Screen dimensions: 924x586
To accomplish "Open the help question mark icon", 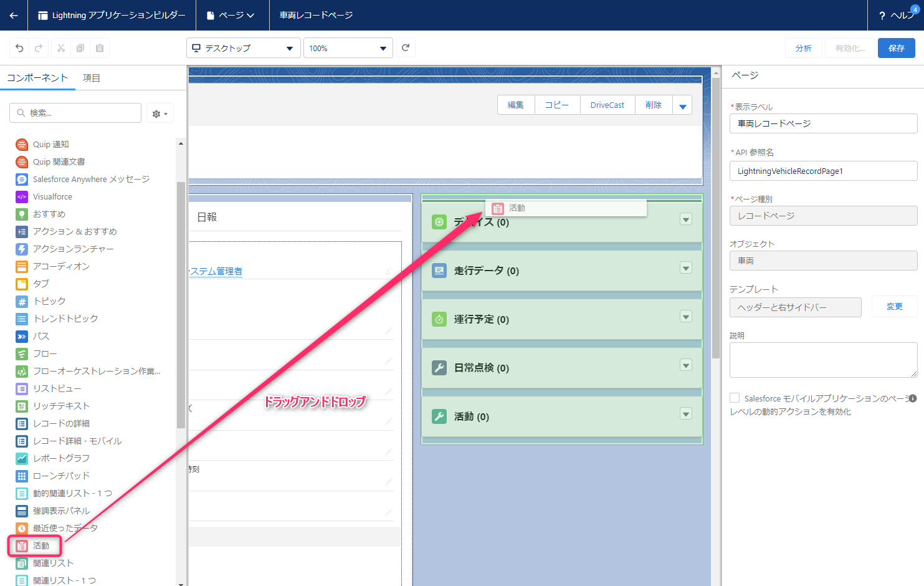I will (882, 16).
